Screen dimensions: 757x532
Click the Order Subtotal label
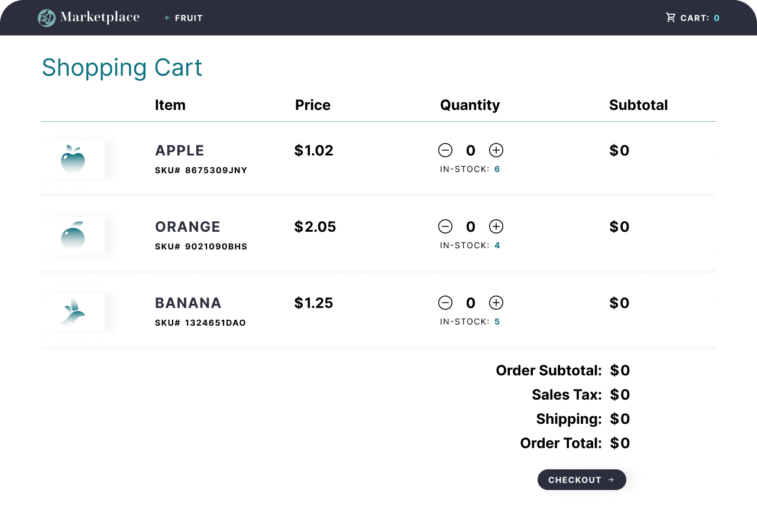click(549, 371)
